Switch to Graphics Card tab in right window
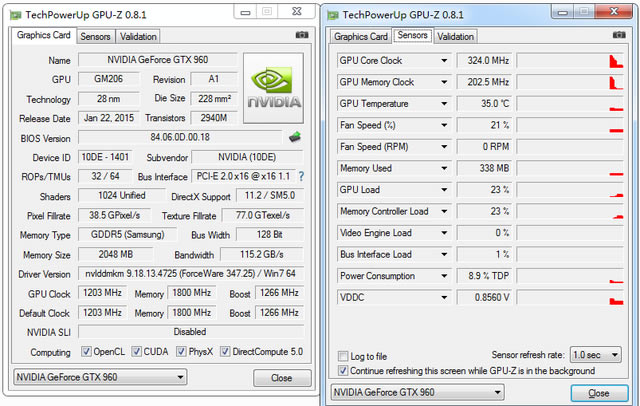 (361, 37)
